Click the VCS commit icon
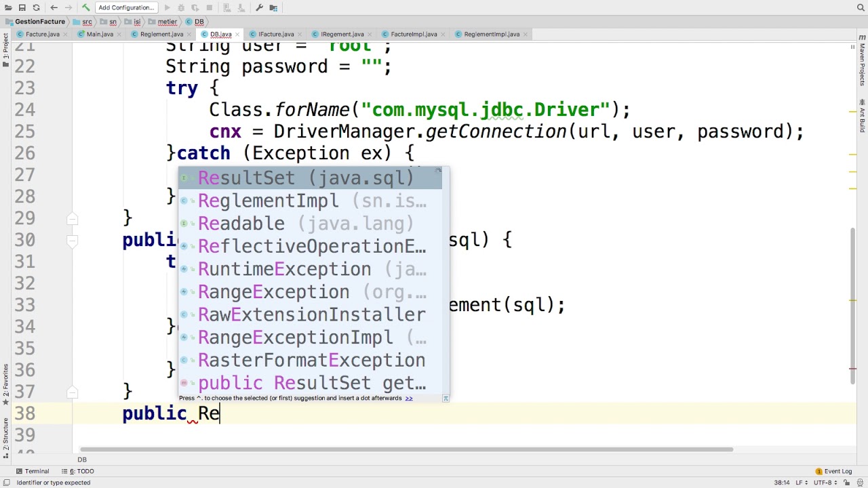 point(241,7)
